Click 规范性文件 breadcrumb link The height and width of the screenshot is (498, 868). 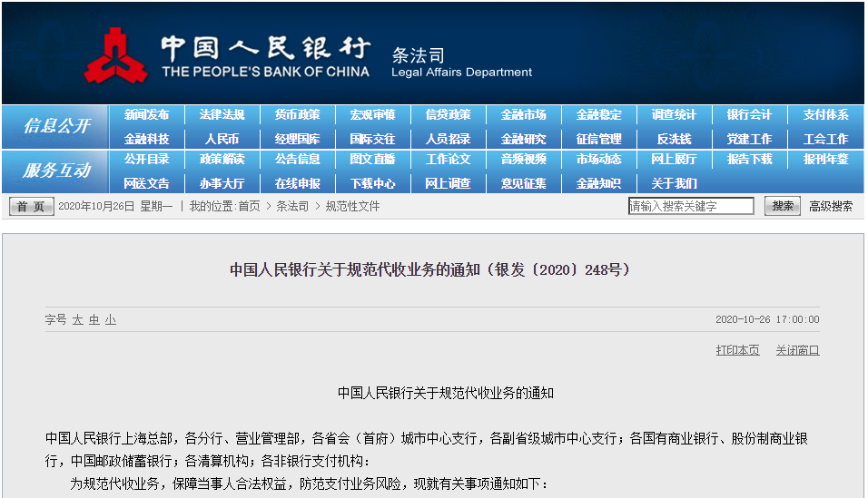[x=352, y=207]
